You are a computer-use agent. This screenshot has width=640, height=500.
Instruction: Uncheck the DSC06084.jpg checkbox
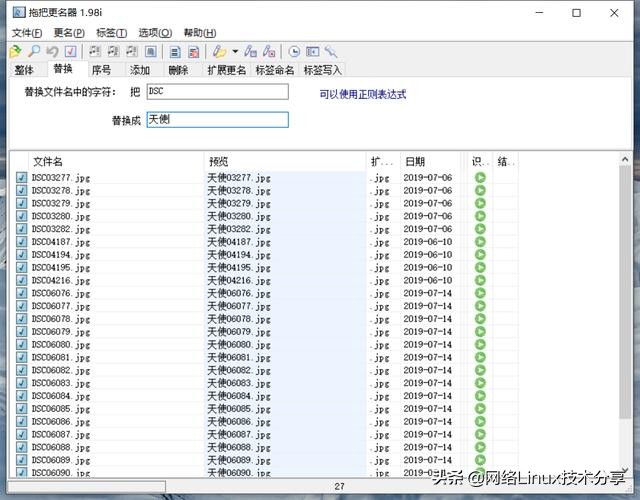(x=22, y=396)
